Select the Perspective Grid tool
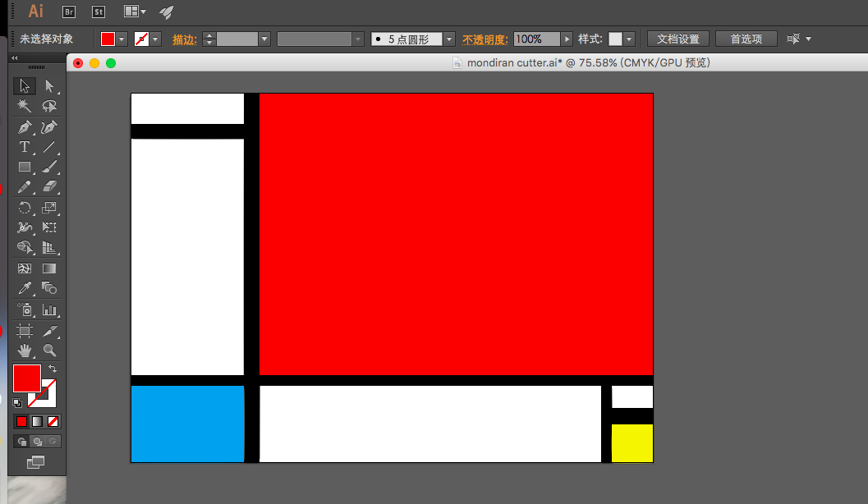 49,247
